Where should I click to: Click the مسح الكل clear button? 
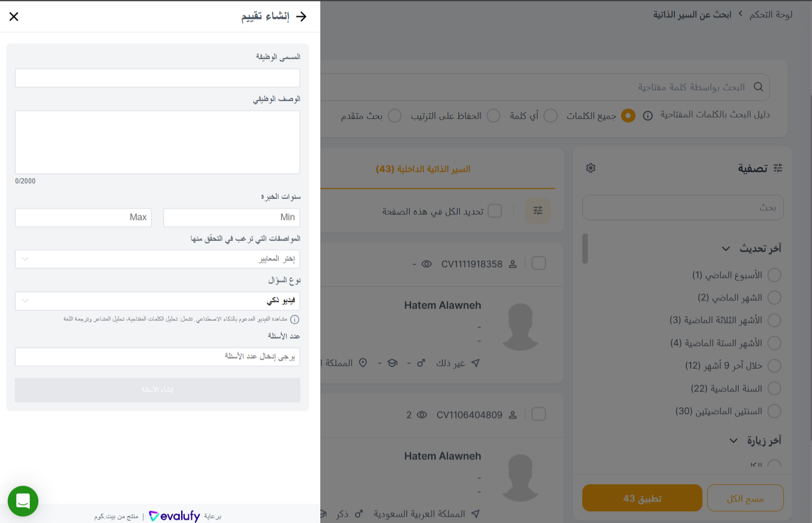point(745,498)
